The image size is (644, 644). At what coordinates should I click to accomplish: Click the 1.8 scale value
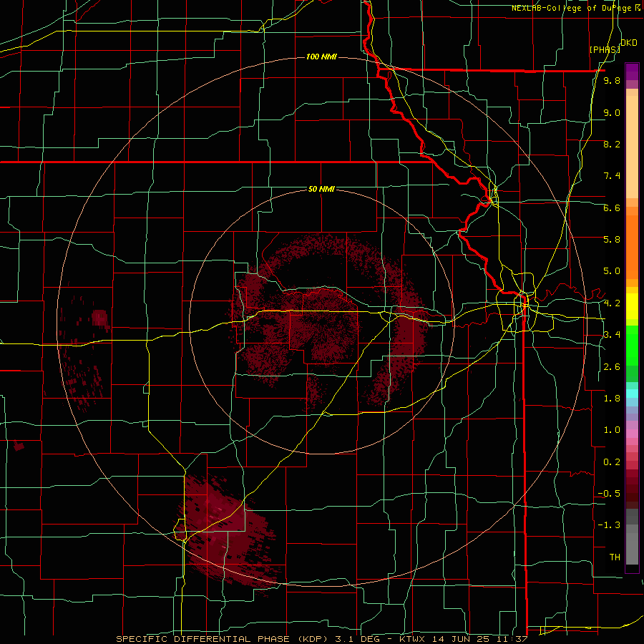(612, 399)
